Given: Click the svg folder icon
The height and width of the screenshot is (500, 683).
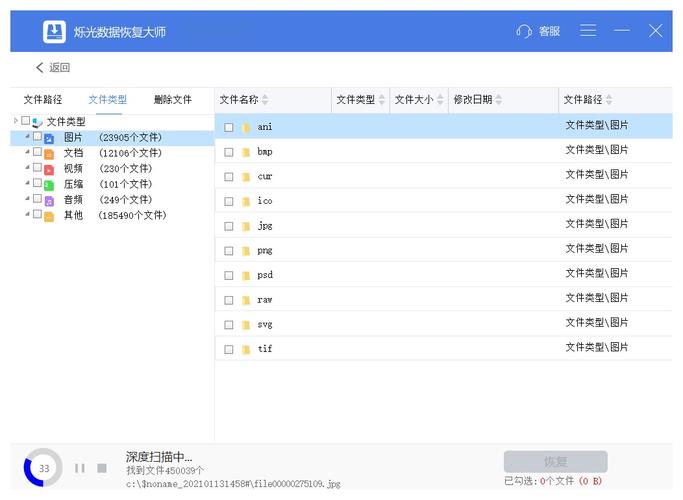Looking at the screenshot, I should click(x=246, y=325).
